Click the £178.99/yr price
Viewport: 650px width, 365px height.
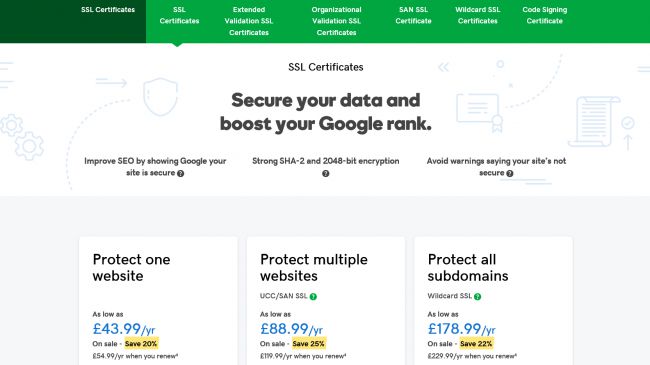[461, 329]
